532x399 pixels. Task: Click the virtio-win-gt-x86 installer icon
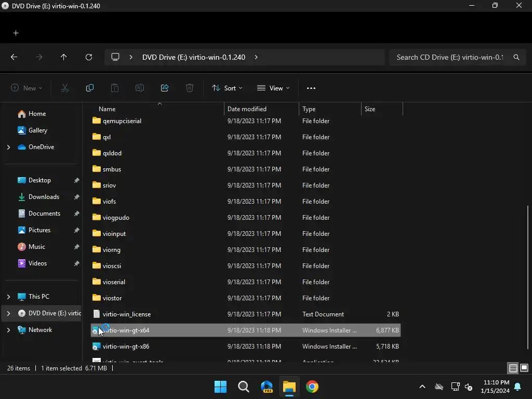tap(96, 347)
